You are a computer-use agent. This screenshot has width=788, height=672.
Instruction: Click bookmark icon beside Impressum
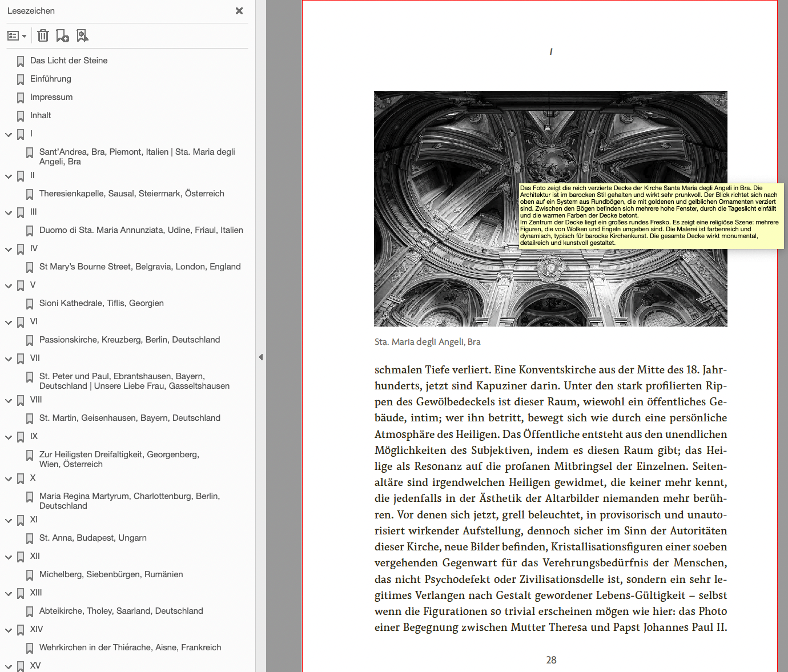[21, 98]
